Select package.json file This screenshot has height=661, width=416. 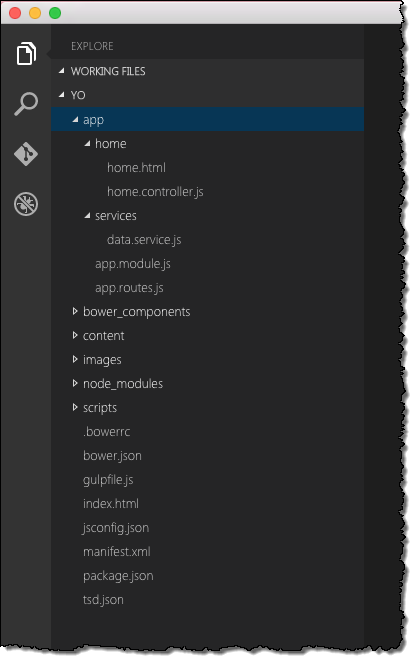[118, 576]
